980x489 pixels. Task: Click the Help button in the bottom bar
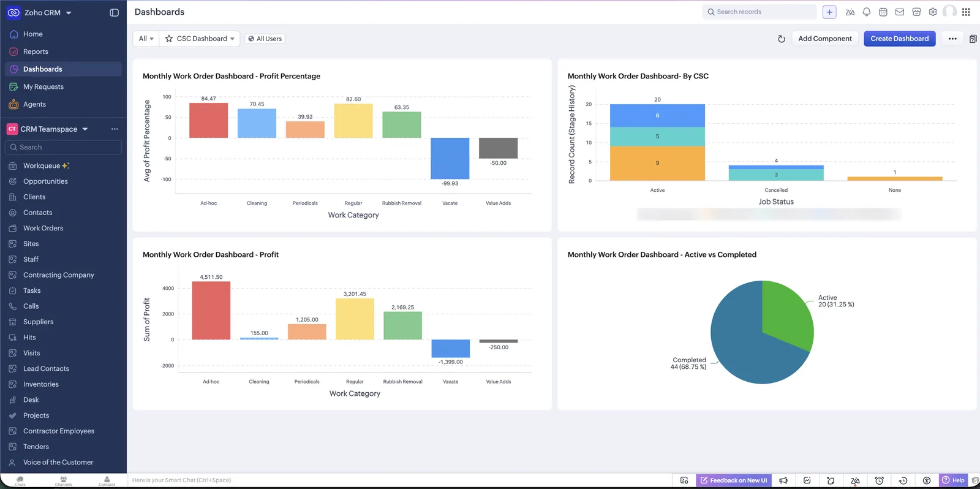(953, 480)
